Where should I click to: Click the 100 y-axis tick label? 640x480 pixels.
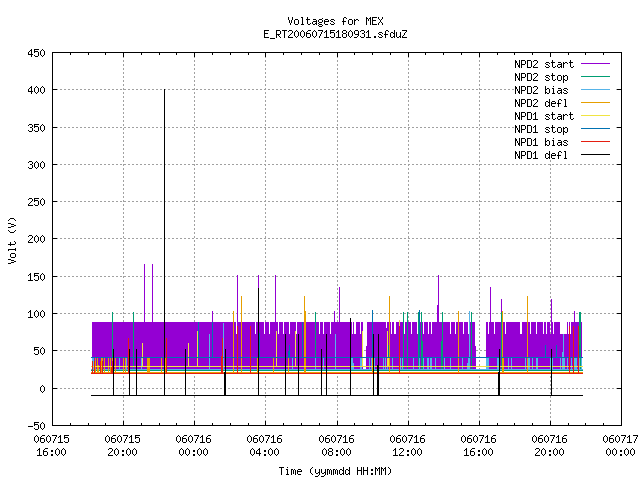point(36,314)
